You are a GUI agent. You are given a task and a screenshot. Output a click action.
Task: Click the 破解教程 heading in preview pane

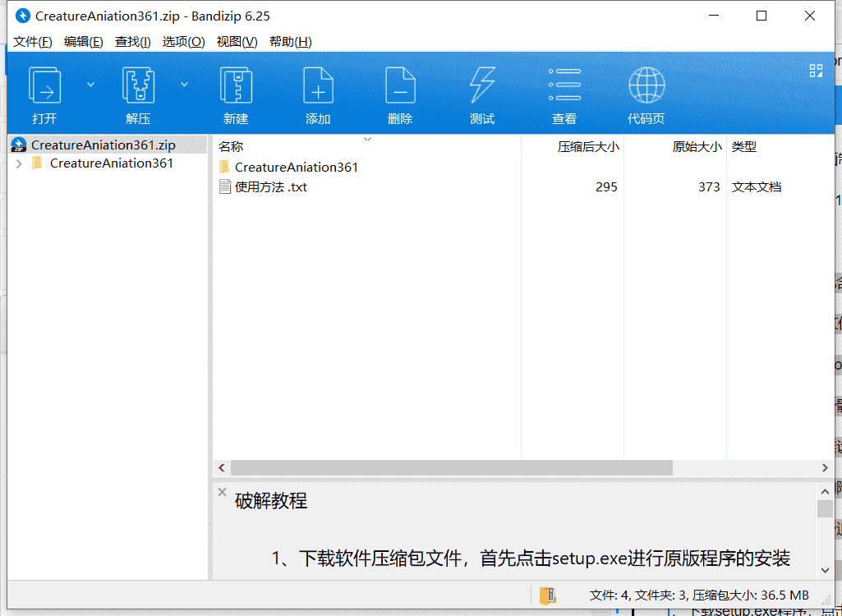point(271,501)
